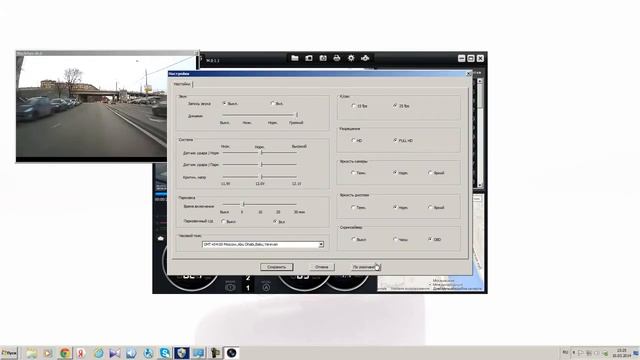Image resolution: width=640 pixels, height=360 pixels.
Task: Select the 25 fps frame rate option
Action: click(395, 106)
